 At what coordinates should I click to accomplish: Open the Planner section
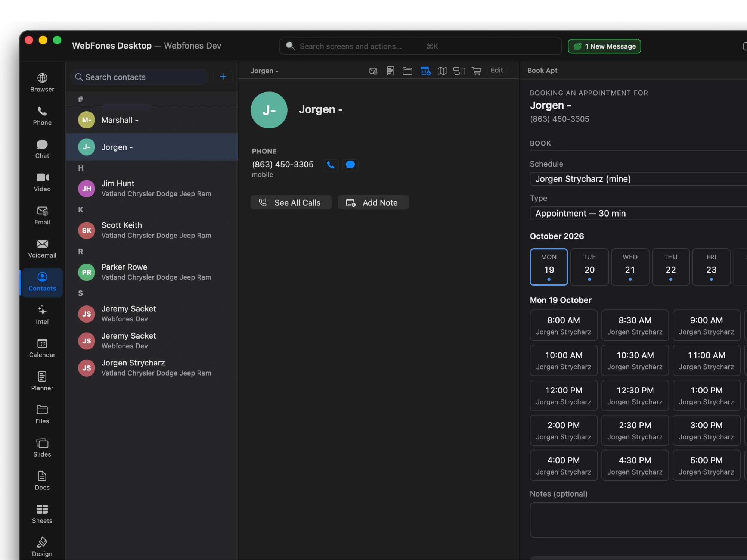[x=42, y=382]
